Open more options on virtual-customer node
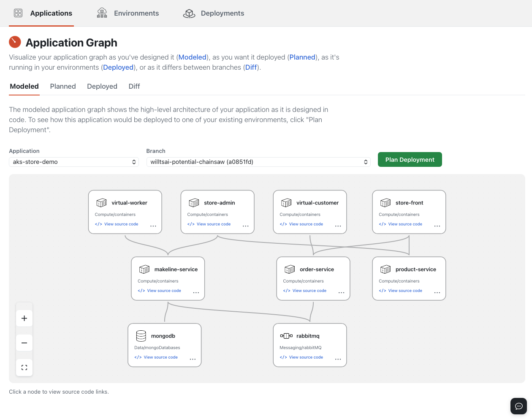This screenshot has width=532, height=419. pos(338,226)
